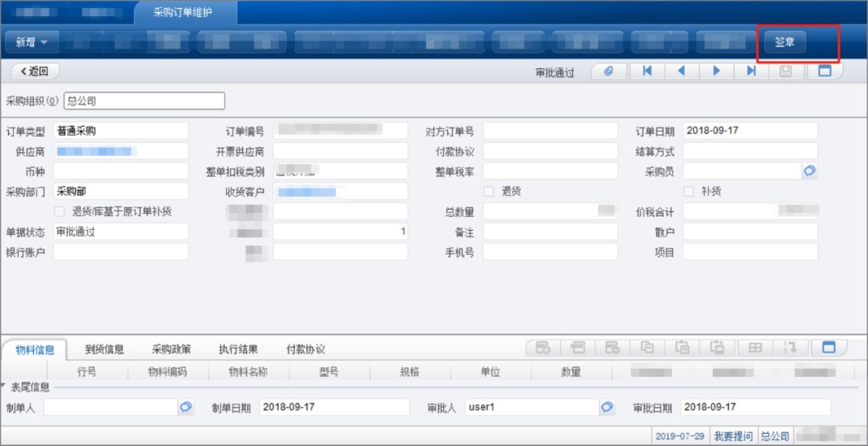Go to the previous record
This screenshot has height=446, width=868.
[682, 72]
